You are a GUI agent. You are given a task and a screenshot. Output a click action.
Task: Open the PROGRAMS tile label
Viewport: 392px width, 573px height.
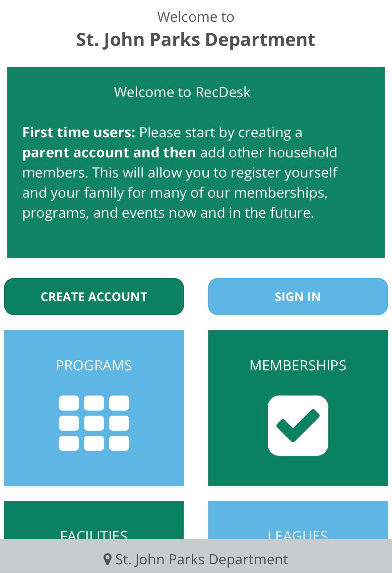94,365
